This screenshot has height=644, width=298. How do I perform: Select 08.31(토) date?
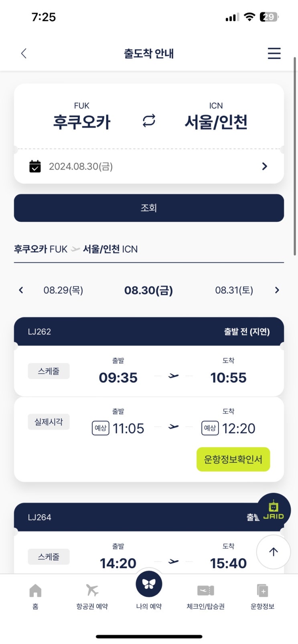[x=234, y=290]
